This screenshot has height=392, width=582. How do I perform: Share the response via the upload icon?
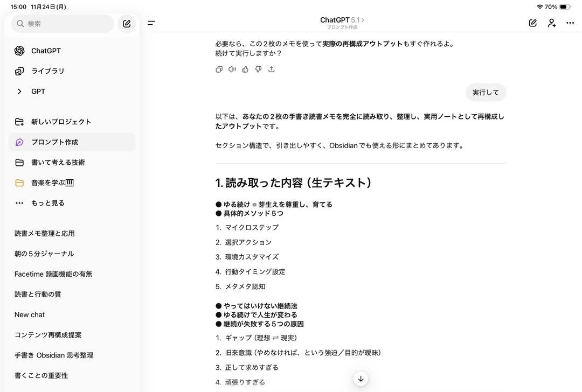point(272,69)
